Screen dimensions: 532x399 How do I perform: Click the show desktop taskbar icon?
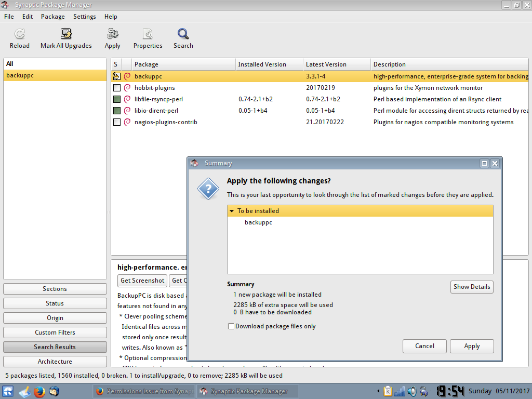(x=24, y=392)
